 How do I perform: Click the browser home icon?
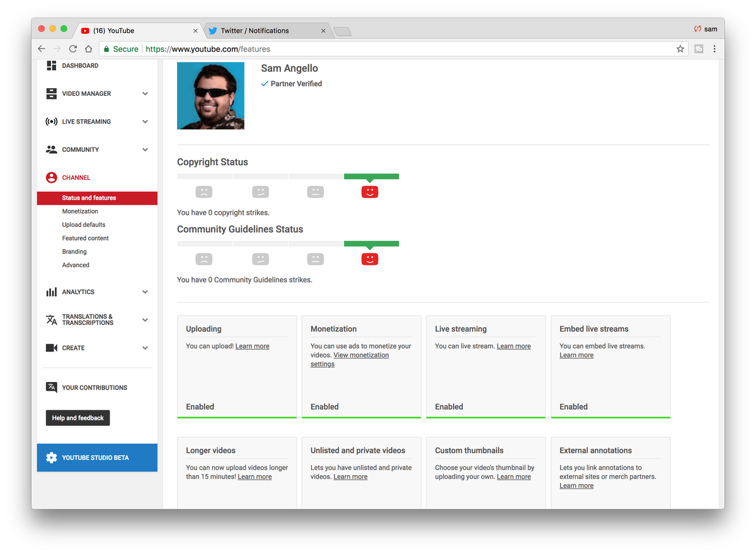point(89,49)
